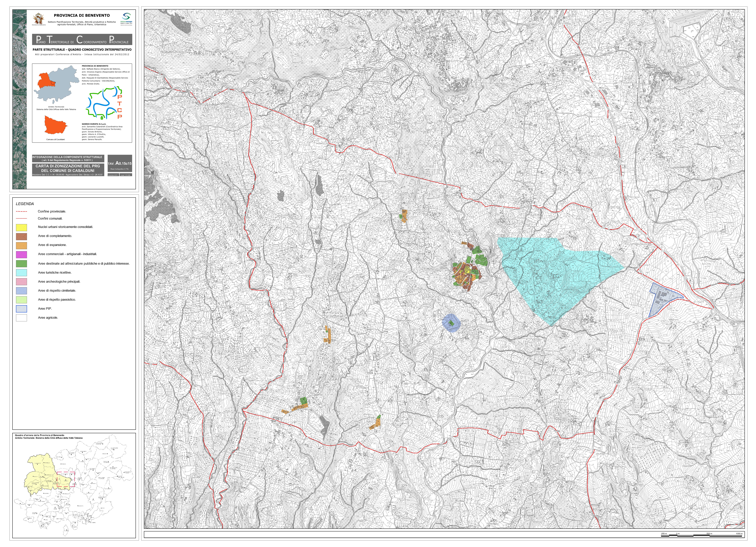Pick the green 'attrezzature pubbliche' swatch
The image size is (756, 547).
(21, 264)
